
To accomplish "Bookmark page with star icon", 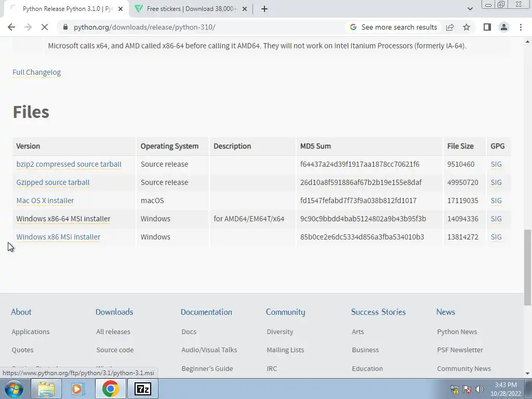I will tap(467, 27).
